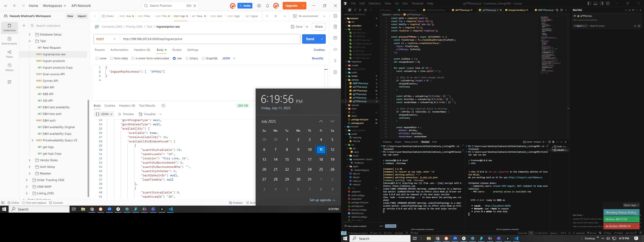The image size is (644, 242).
Task: Open the Test Results response tab
Action: point(147,106)
